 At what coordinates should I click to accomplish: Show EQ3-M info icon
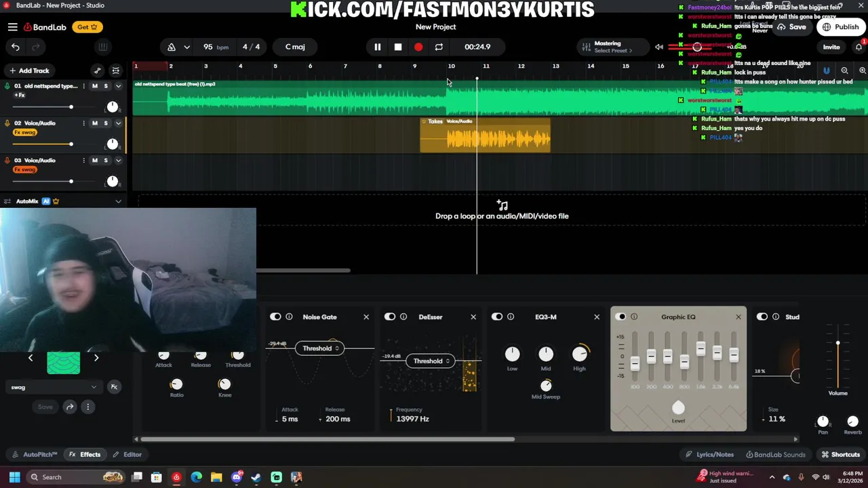pos(511,317)
